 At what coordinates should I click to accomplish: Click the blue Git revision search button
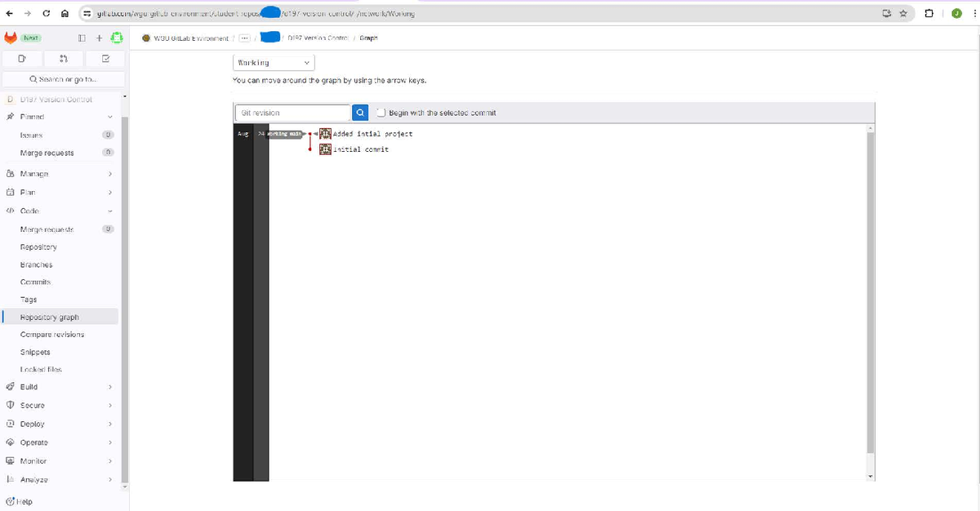[359, 113]
